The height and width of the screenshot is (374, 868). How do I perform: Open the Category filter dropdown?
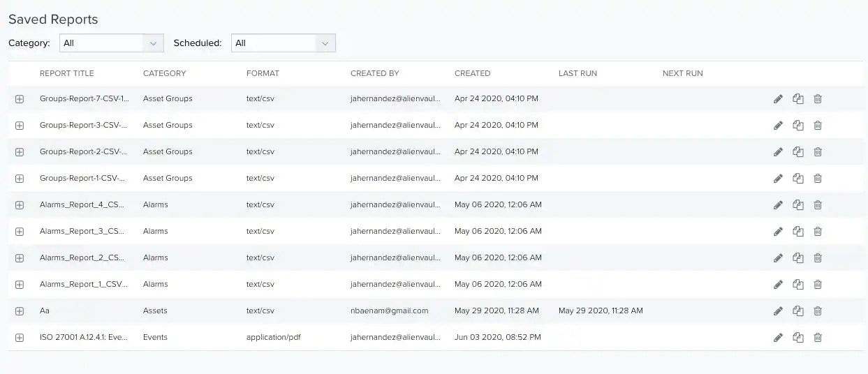pos(112,43)
